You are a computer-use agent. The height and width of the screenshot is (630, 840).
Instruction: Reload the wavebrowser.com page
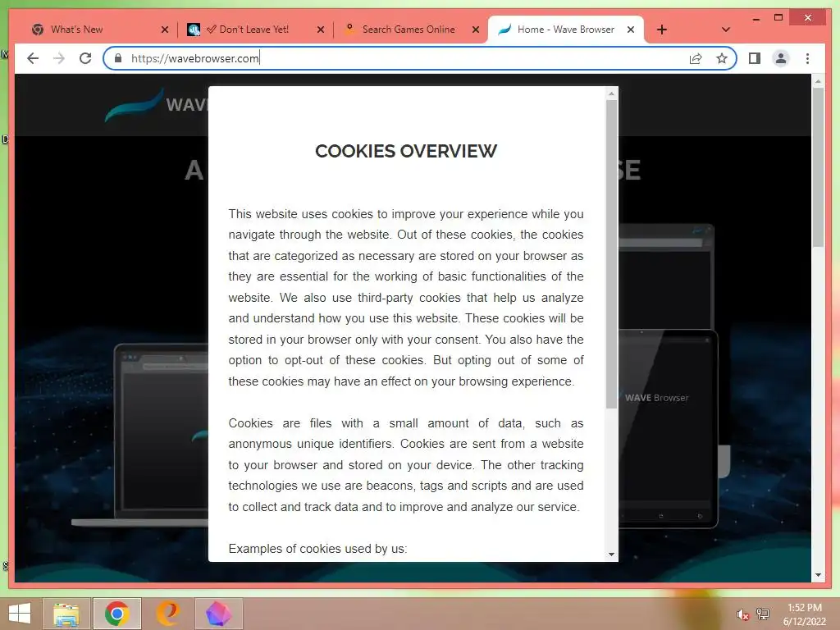click(x=85, y=58)
